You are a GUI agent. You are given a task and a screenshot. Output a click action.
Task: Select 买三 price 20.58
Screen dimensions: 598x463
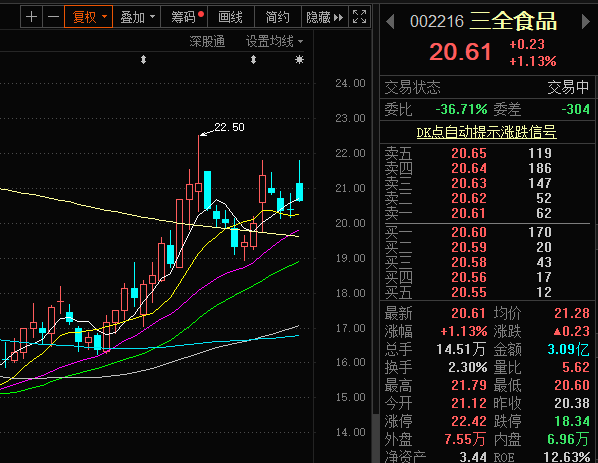tap(469, 262)
